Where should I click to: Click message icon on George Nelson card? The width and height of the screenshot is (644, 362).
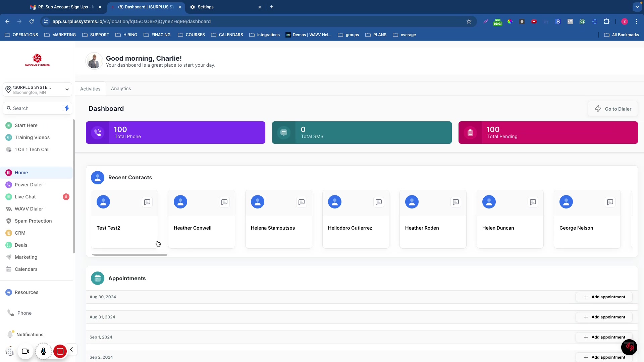pyautogui.click(x=610, y=202)
